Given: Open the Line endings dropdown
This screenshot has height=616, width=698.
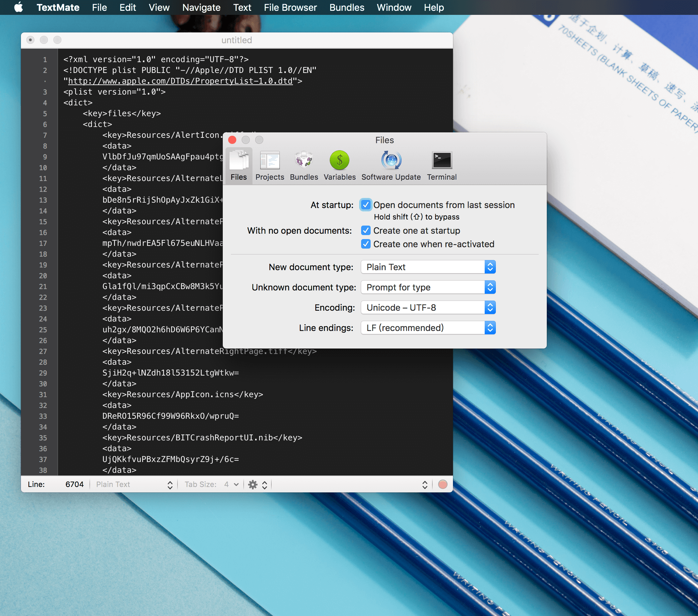Looking at the screenshot, I should click(428, 328).
